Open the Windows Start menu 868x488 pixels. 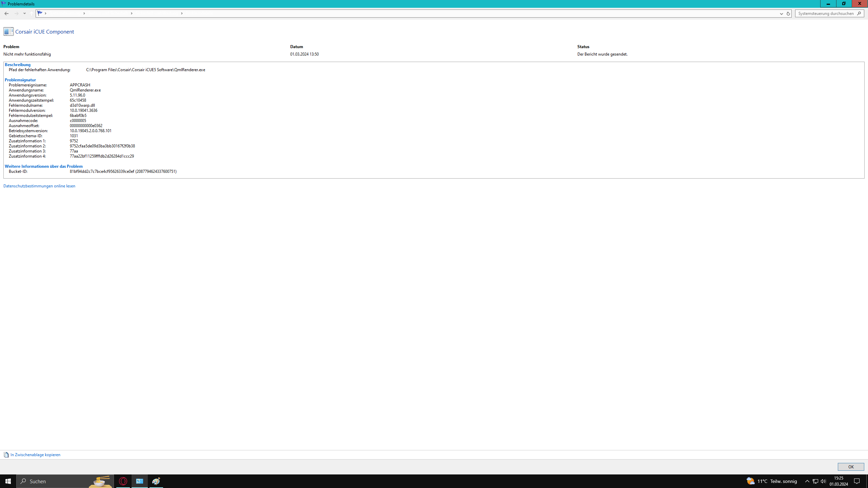(x=8, y=481)
